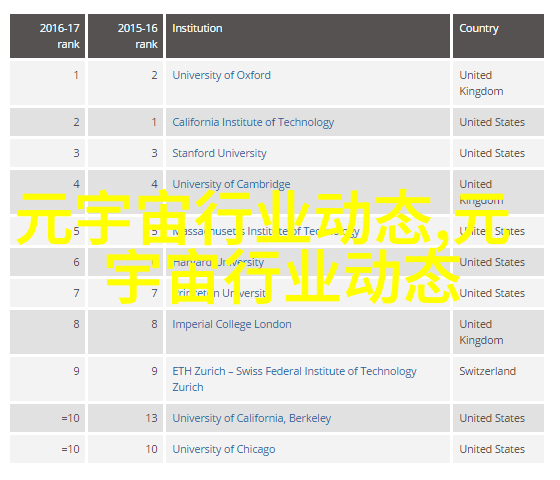The width and height of the screenshot is (560, 480).
Task: Open the ETH Zurich institution link
Action: (294, 379)
